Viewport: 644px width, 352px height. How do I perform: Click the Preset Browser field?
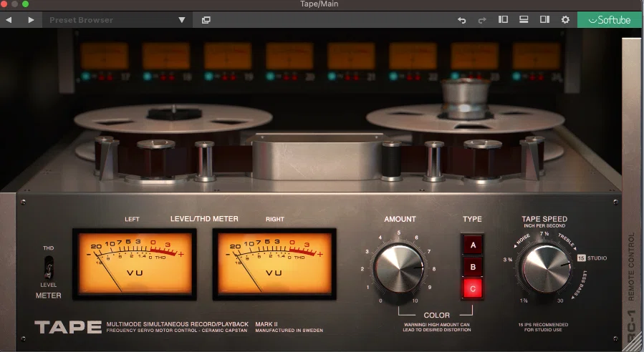[117, 20]
